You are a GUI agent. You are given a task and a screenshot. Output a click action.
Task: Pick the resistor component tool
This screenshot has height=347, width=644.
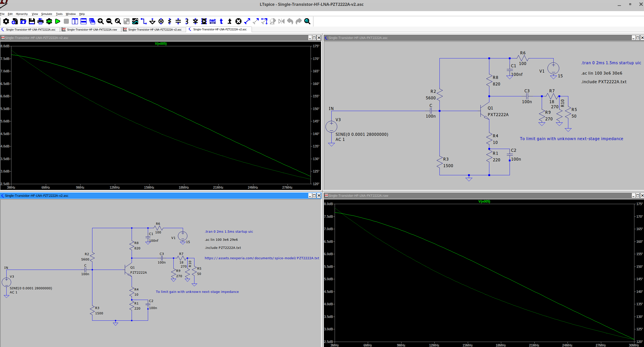(170, 21)
